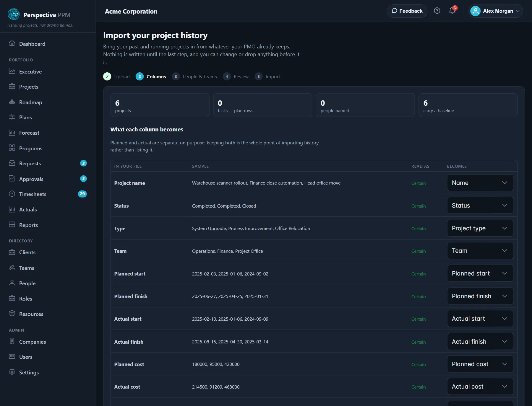
Task: Open the Settings gear icon
Action: [x=12, y=372]
